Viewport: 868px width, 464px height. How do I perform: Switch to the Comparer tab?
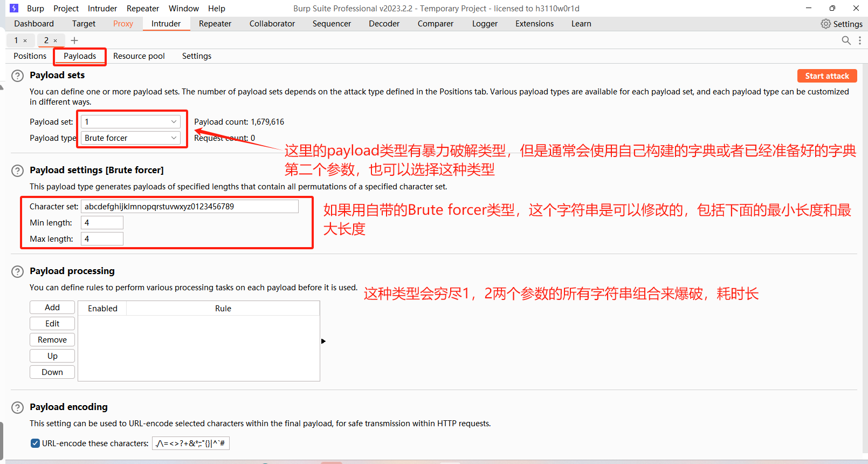[x=436, y=24]
